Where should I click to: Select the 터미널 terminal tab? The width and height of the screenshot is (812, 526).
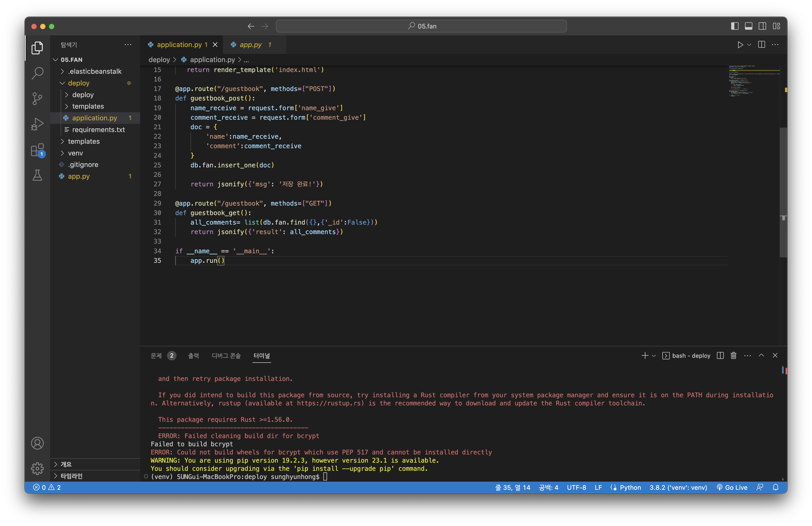pyautogui.click(x=262, y=356)
